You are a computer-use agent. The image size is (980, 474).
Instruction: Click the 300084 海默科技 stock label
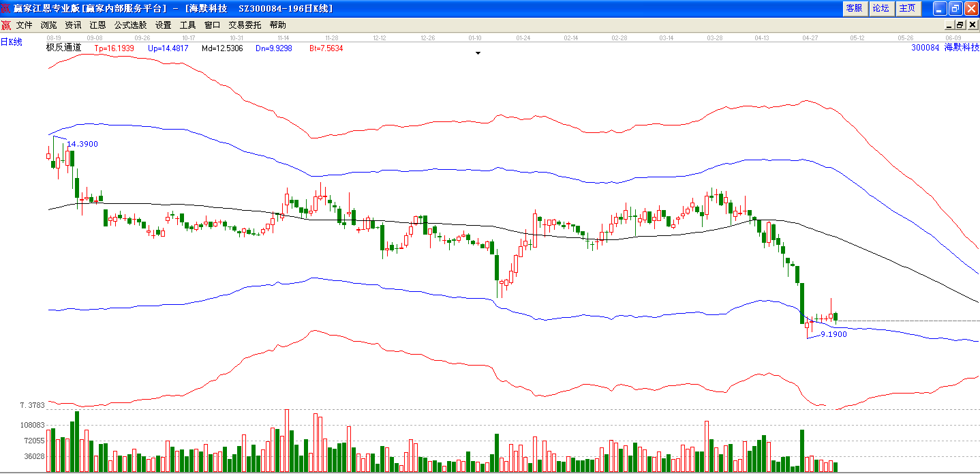pos(945,48)
